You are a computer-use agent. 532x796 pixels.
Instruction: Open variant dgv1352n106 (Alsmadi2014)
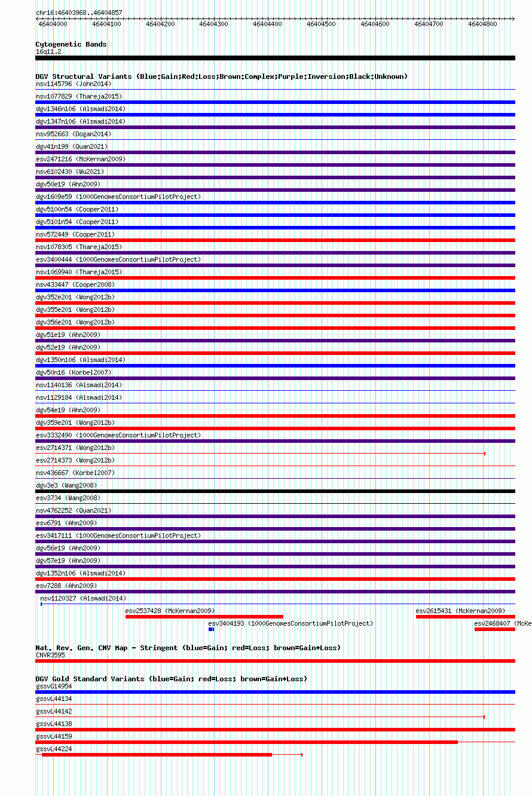pos(81,573)
